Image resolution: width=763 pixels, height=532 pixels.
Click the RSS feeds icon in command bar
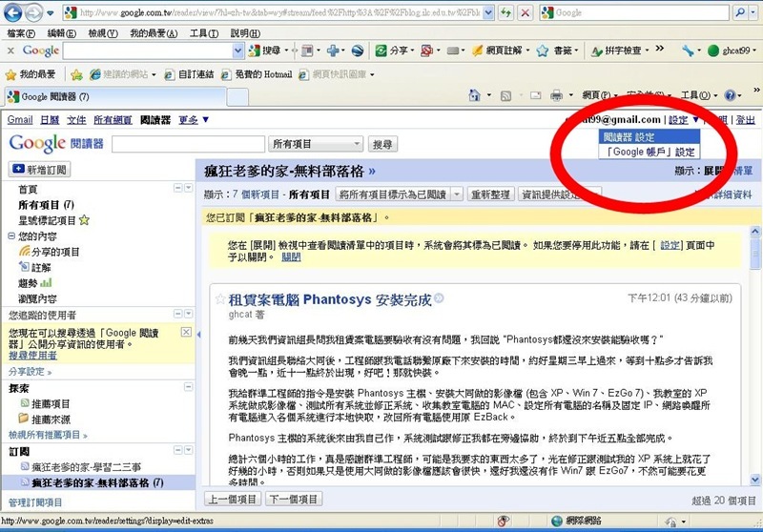pyautogui.click(x=506, y=95)
